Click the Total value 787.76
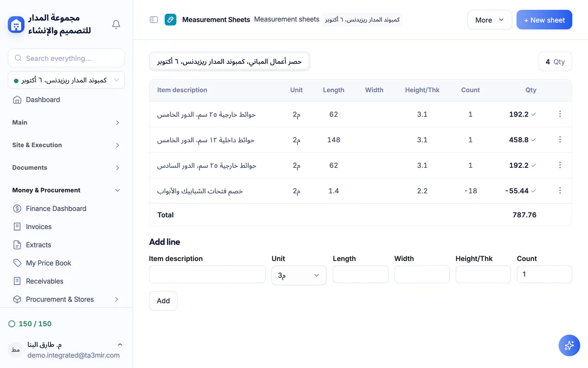The width and height of the screenshot is (588, 368). [524, 215]
